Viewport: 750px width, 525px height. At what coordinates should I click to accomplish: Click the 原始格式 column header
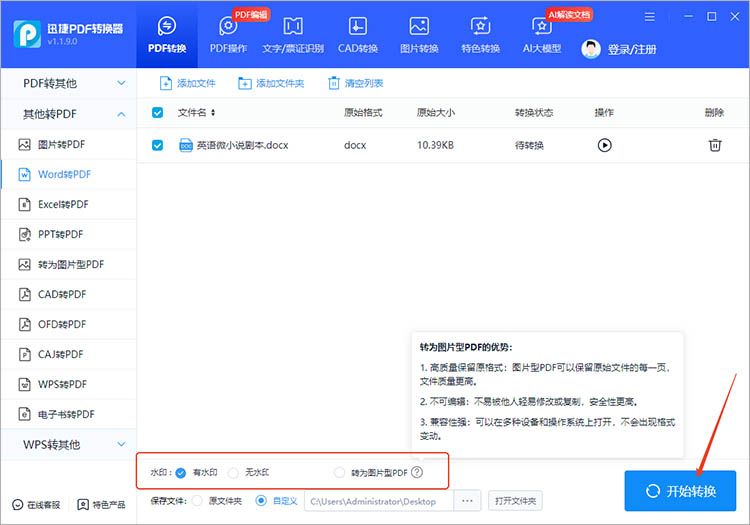[x=363, y=112]
